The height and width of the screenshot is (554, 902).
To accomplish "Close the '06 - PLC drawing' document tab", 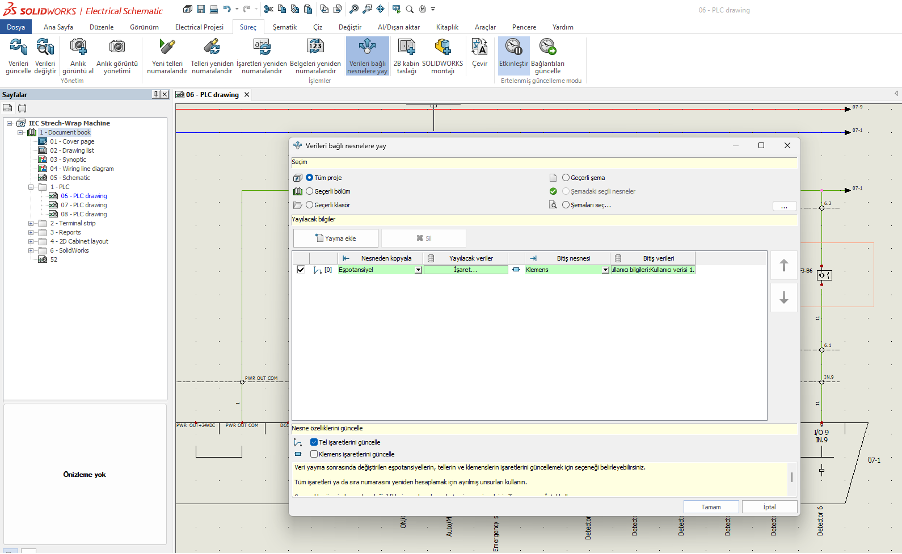I will [247, 94].
